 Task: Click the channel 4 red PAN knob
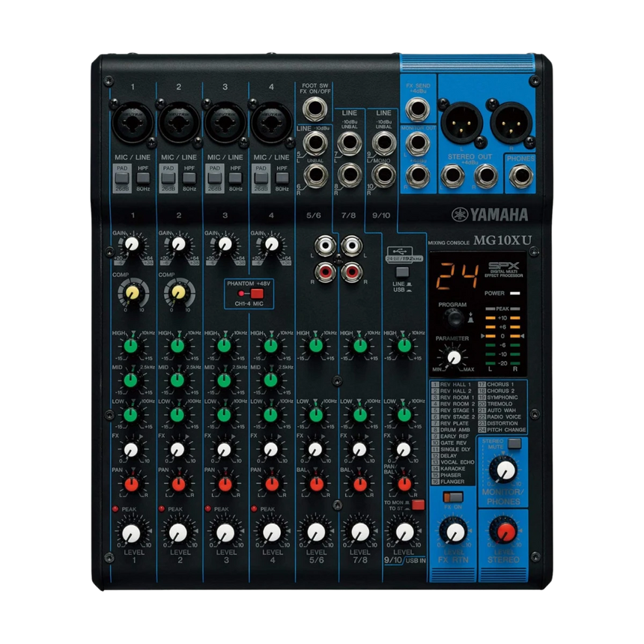(271, 484)
